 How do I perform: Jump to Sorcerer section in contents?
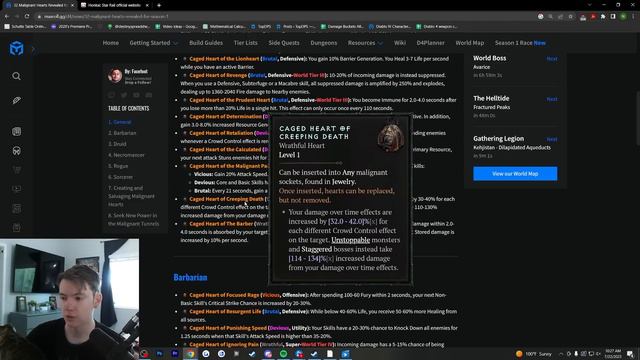pyautogui.click(x=120, y=177)
